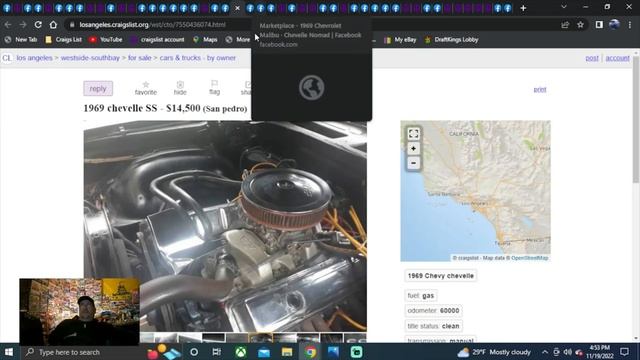Viewport: 640px width, 360px height.
Task: Bookmark this page with star icon
Action: click(580, 25)
